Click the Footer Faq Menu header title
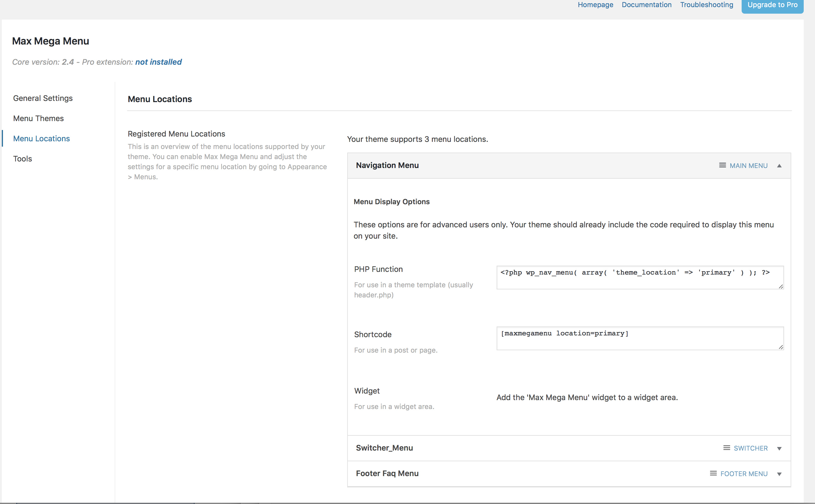 pyautogui.click(x=387, y=473)
